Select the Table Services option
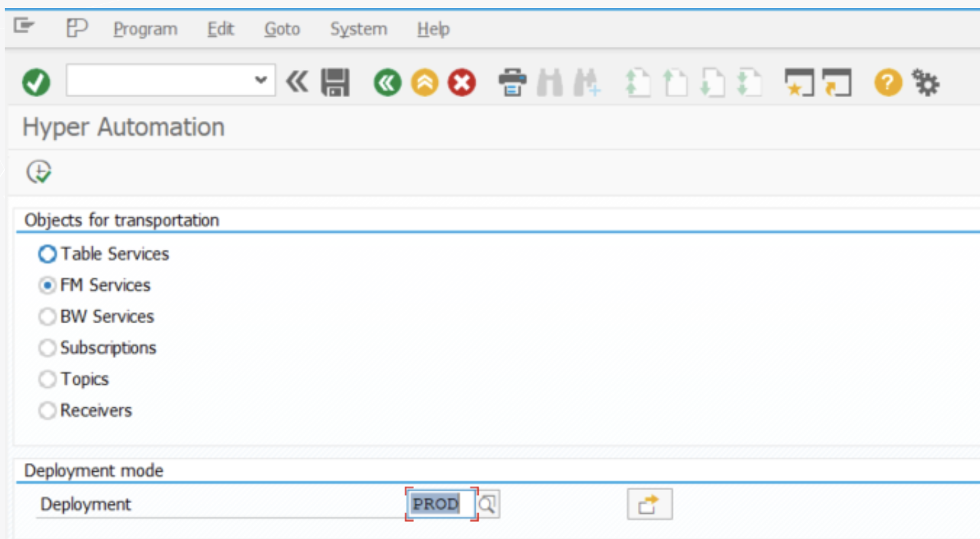The width and height of the screenshot is (980, 539). (47, 254)
